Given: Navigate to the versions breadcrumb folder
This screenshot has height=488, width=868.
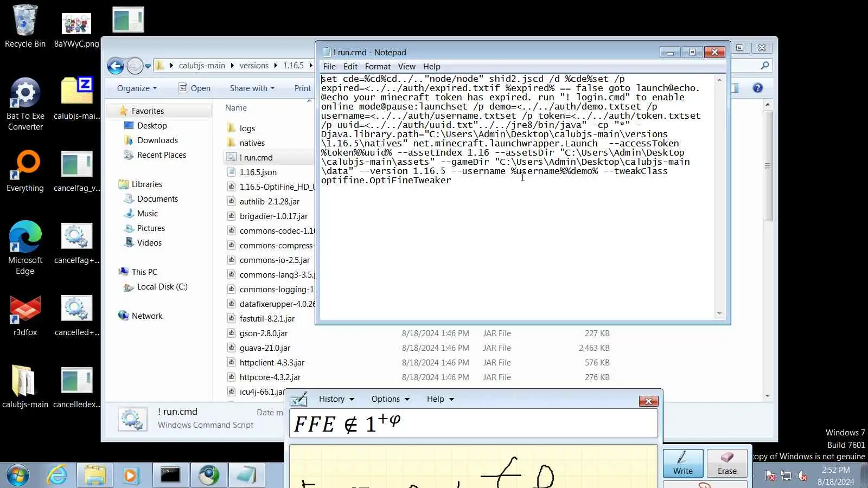Looking at the screenshot, I should 254,66.
